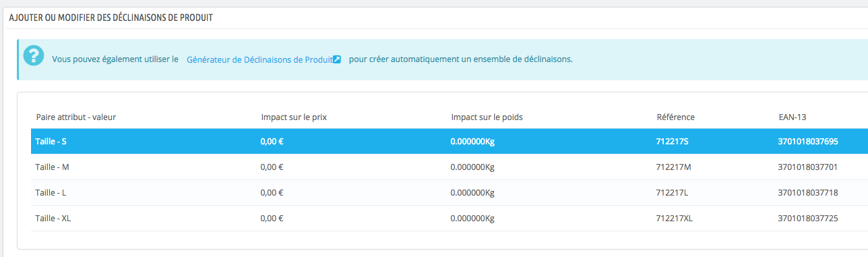
Task: Click EAN code 3701018037695
Action: tap(807, 142)
